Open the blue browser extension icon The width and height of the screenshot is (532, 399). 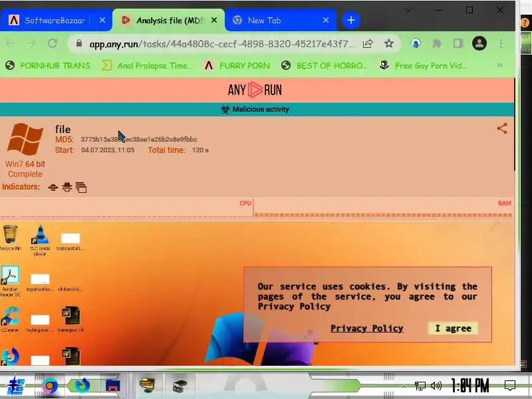click(416, 43)
